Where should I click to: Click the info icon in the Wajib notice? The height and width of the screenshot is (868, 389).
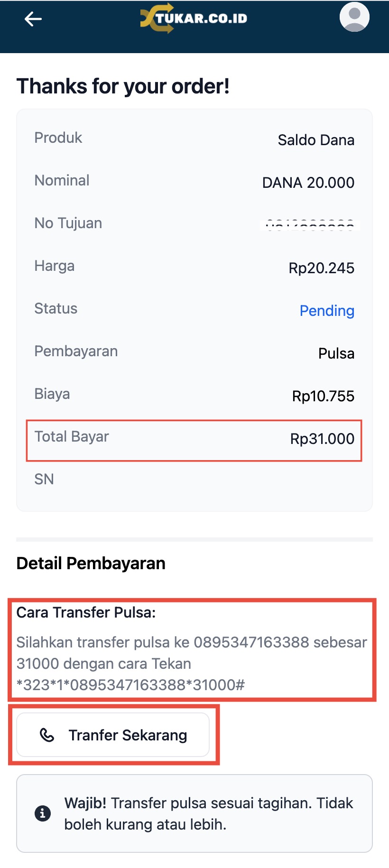tap(43, 813)
